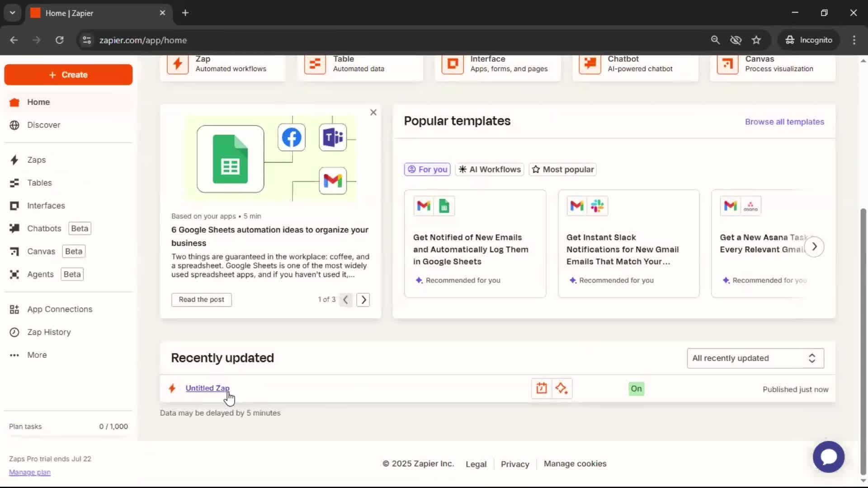Click the orange Create button
The height and width of the screenshot is (488, 868).
coord(68,75)
